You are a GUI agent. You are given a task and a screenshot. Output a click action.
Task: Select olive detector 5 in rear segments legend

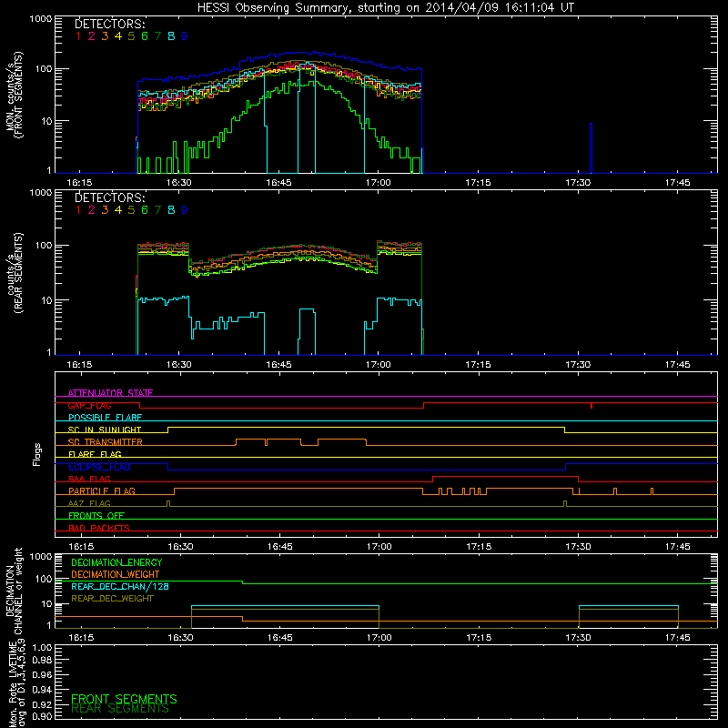pos(131,210)
